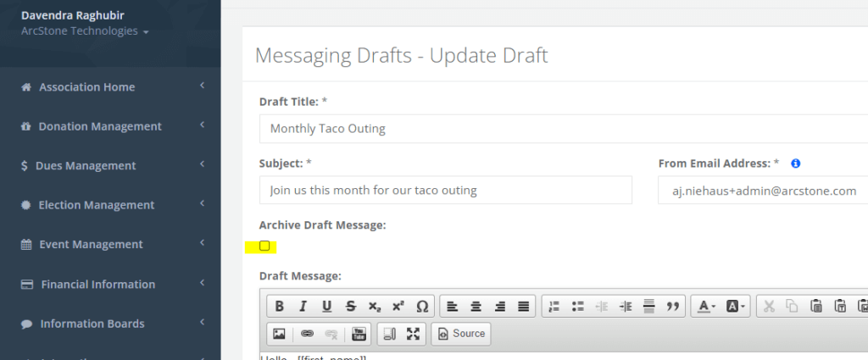Insert a numbered list
Screen dimensions: 868x360
[x=554, y=307]
